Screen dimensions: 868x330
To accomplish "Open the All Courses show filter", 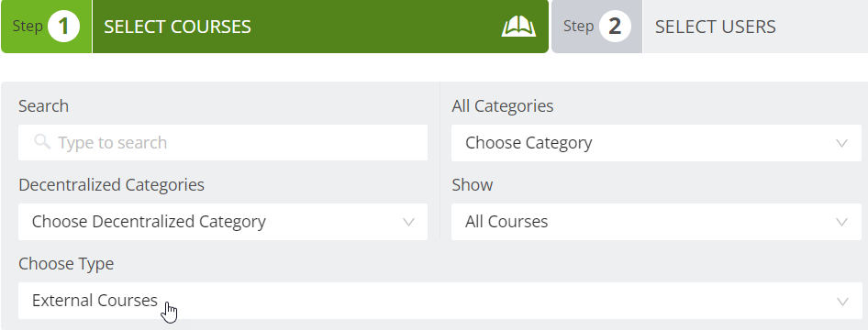I will click(656, 222).
